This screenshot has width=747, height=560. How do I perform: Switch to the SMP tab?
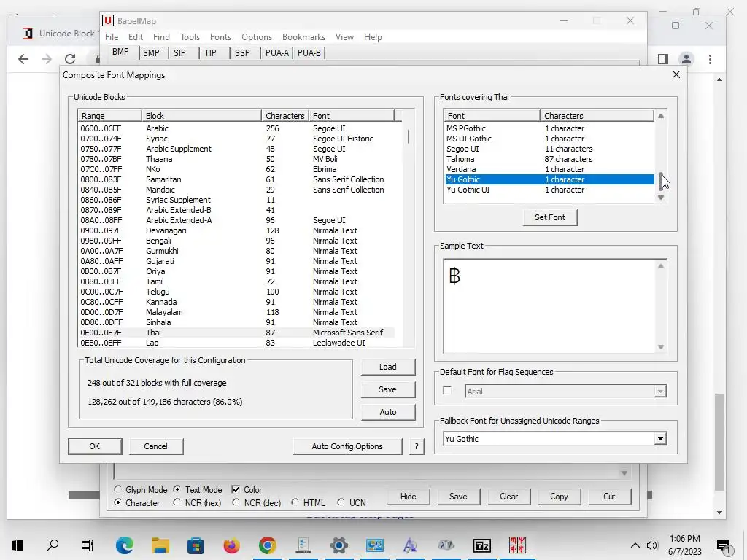(151, 52)
